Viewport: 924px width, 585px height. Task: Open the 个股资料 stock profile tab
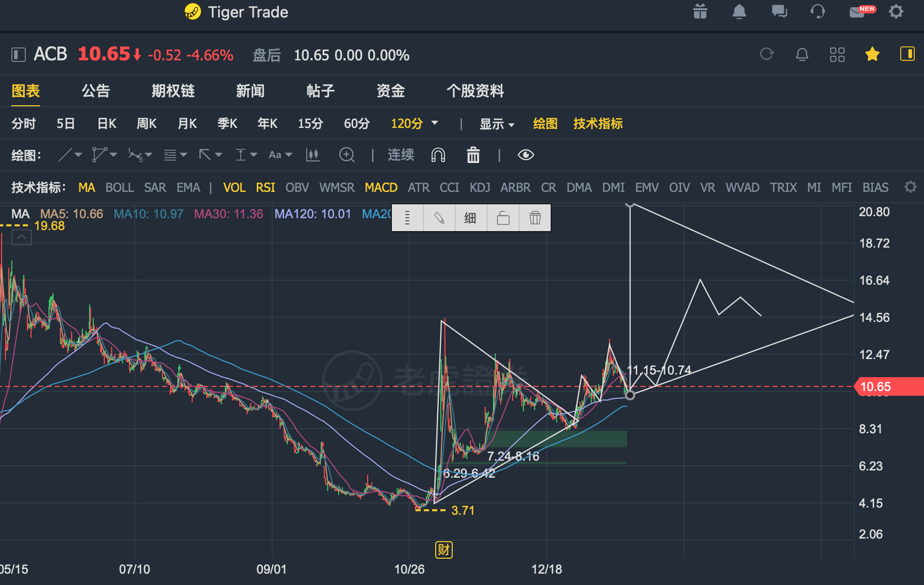[x=475, y=91]
